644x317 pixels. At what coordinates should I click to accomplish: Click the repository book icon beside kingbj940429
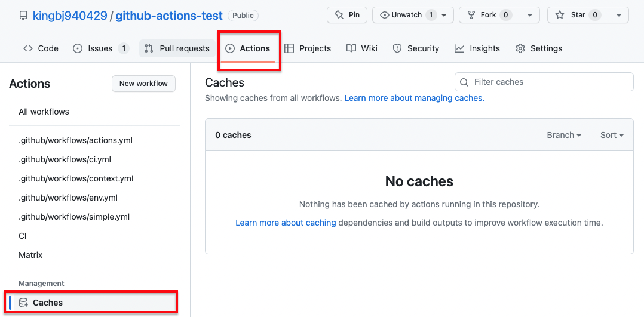point(23,16)
